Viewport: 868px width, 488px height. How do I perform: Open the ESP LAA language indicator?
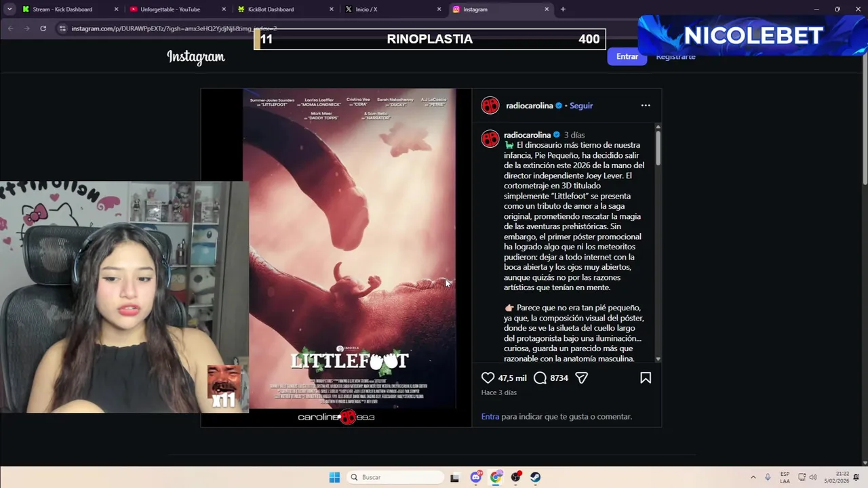pyautogui.click(x=785, y=477)
